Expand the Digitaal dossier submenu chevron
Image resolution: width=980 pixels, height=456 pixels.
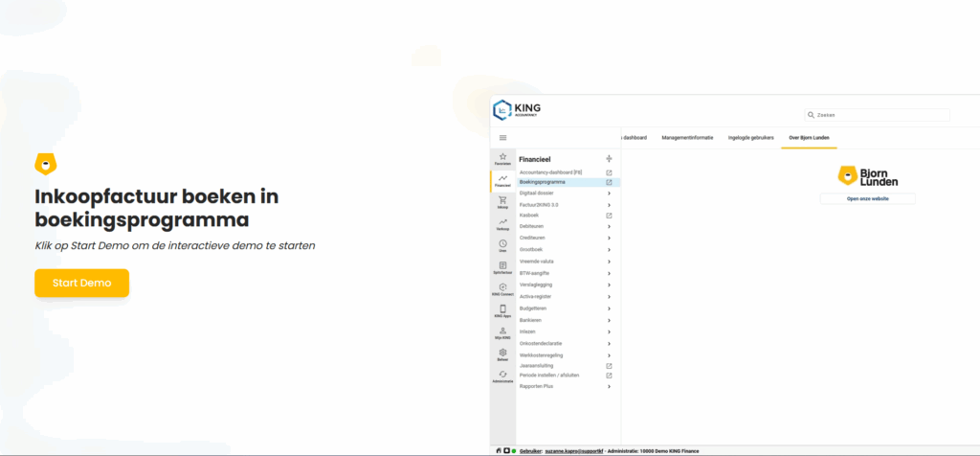pos(609,194)
